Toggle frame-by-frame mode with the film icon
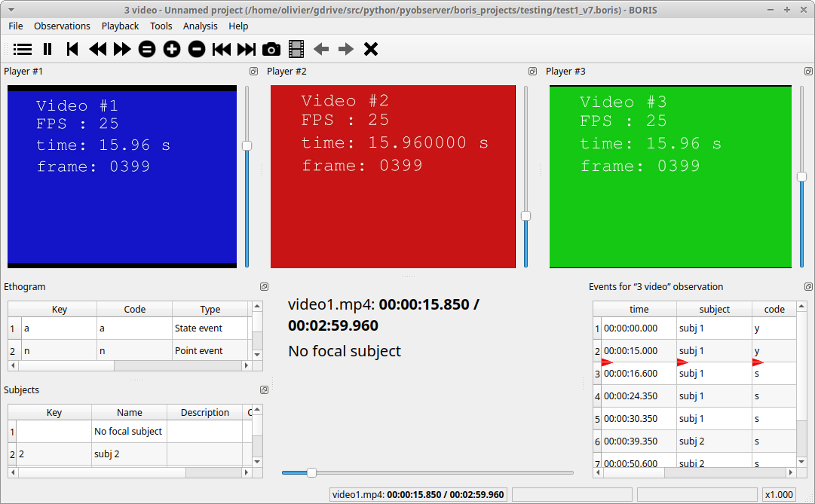The height and width of the screenshot is (504, 815). (296, 50)
